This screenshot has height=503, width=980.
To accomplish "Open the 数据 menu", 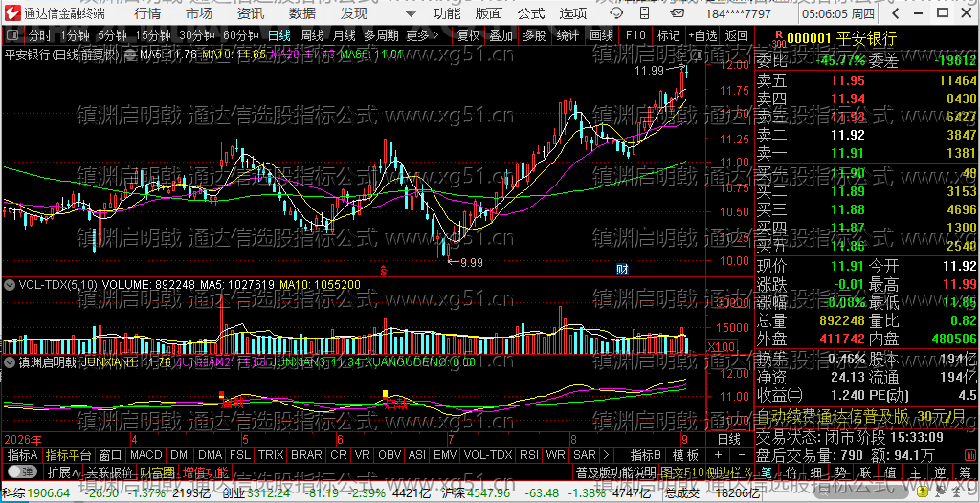I will (x=302, y=13).
